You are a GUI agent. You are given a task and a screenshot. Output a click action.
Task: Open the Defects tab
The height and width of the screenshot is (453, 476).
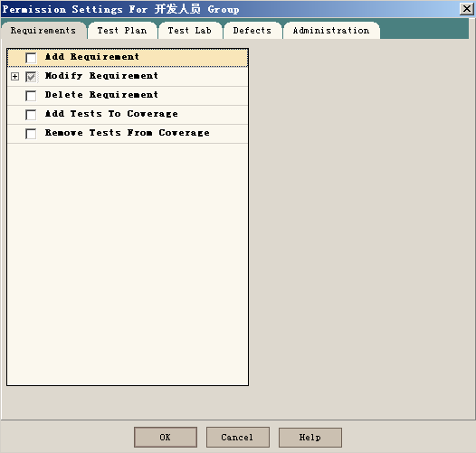(x=252, y=31)
